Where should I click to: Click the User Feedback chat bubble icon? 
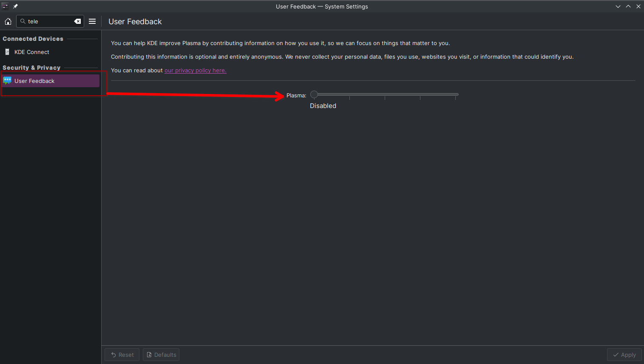[7, 81]
